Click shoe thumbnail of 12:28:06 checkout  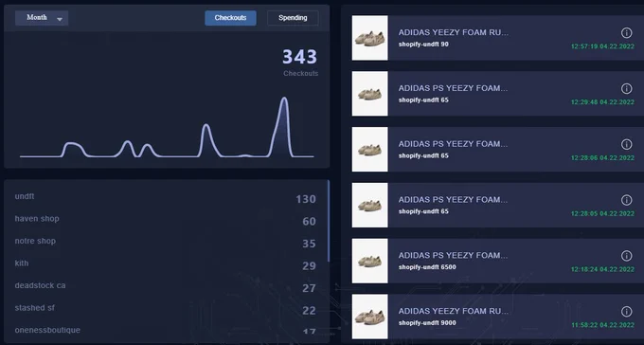(369, 149)
